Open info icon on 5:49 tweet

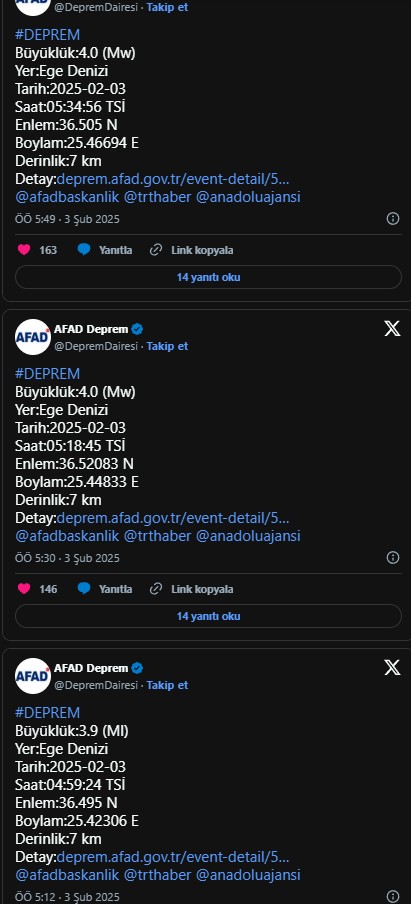point(393,219)
